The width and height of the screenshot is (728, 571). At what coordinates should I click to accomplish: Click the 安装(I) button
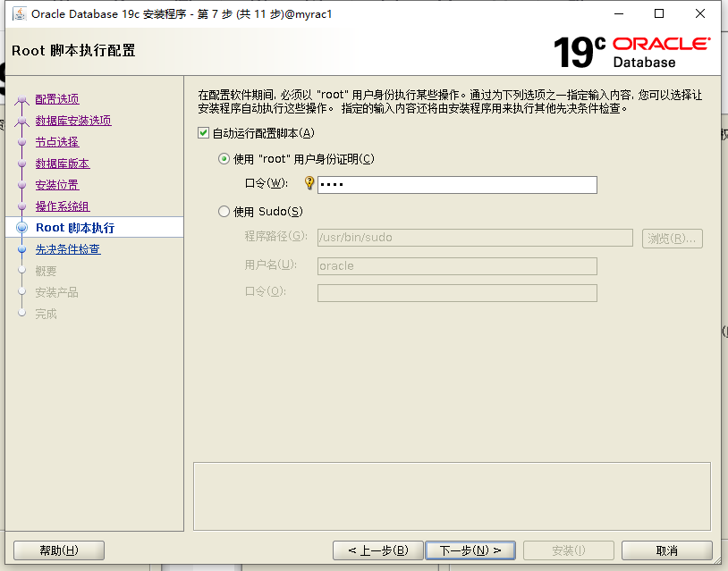(x=569, y=550)
